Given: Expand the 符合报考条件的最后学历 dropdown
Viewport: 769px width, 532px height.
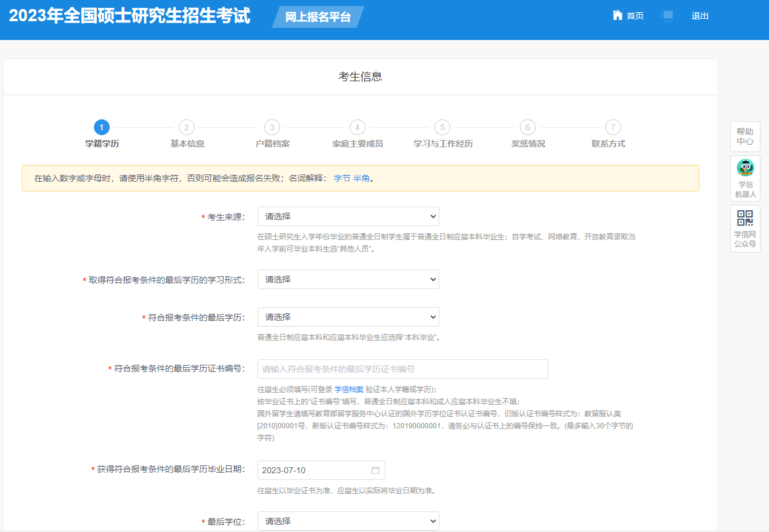Looking at the screenshot, I should coord(348,317).
